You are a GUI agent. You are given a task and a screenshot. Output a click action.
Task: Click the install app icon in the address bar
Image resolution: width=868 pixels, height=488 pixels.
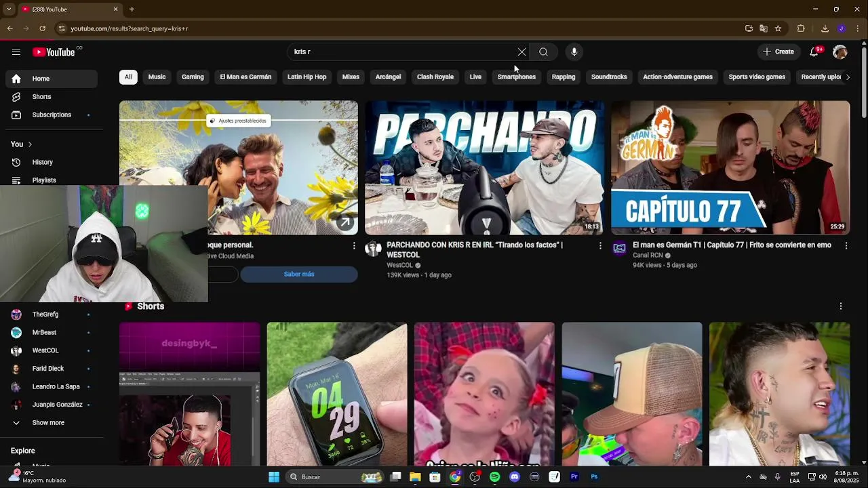(x=749, y=28)
